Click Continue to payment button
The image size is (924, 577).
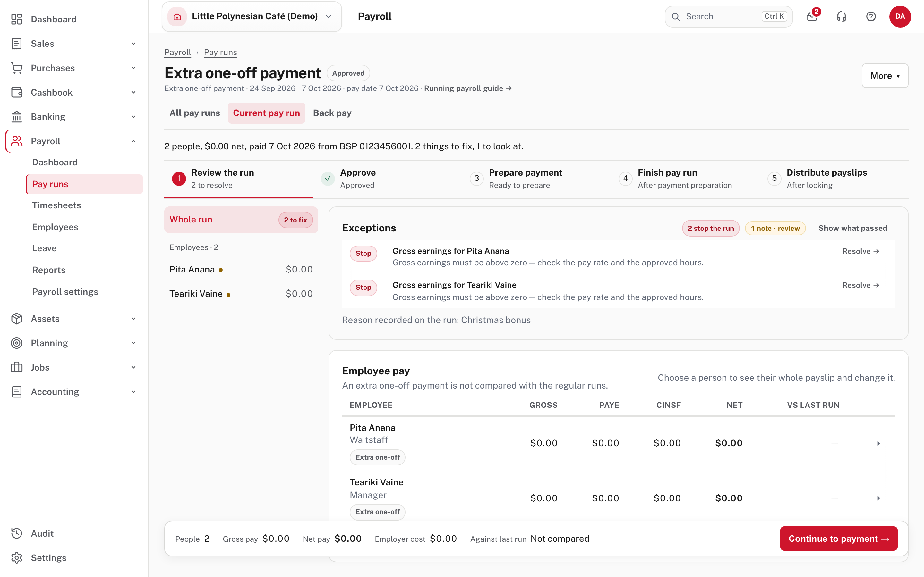(x=838, y=539)
